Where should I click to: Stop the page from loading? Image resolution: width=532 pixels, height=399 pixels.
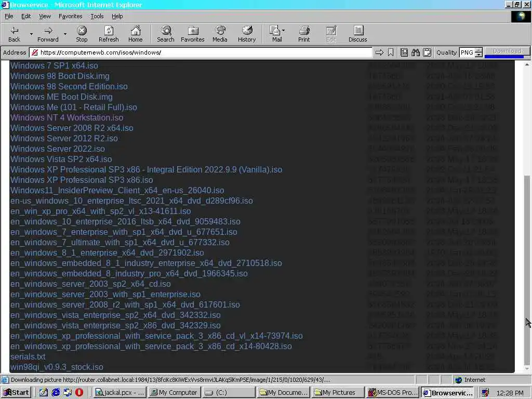tap(82, 34)
